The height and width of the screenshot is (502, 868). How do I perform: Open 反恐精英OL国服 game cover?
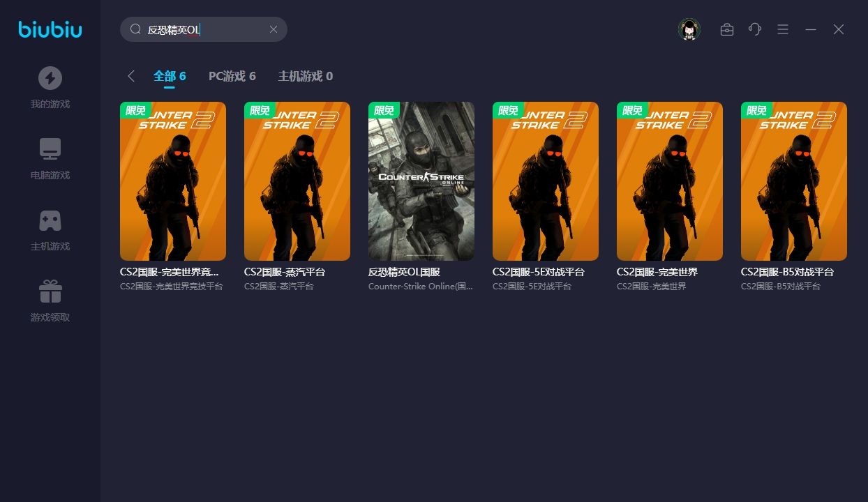[421, 181]
